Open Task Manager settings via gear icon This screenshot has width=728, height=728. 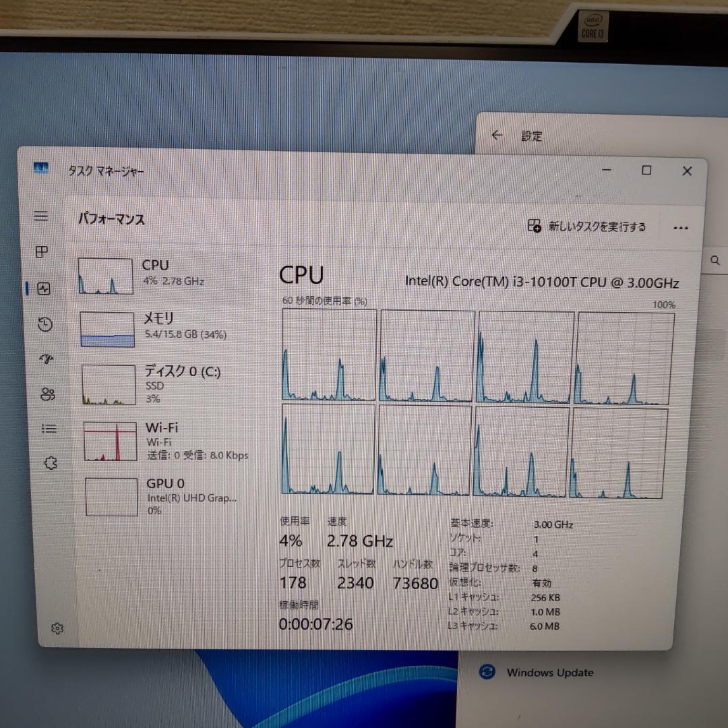pyautogui.click(x=57, y=628)
